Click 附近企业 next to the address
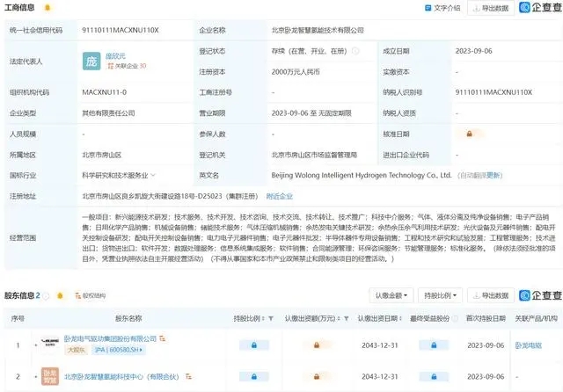Screen dimensions: 563x392 point(279,196)
